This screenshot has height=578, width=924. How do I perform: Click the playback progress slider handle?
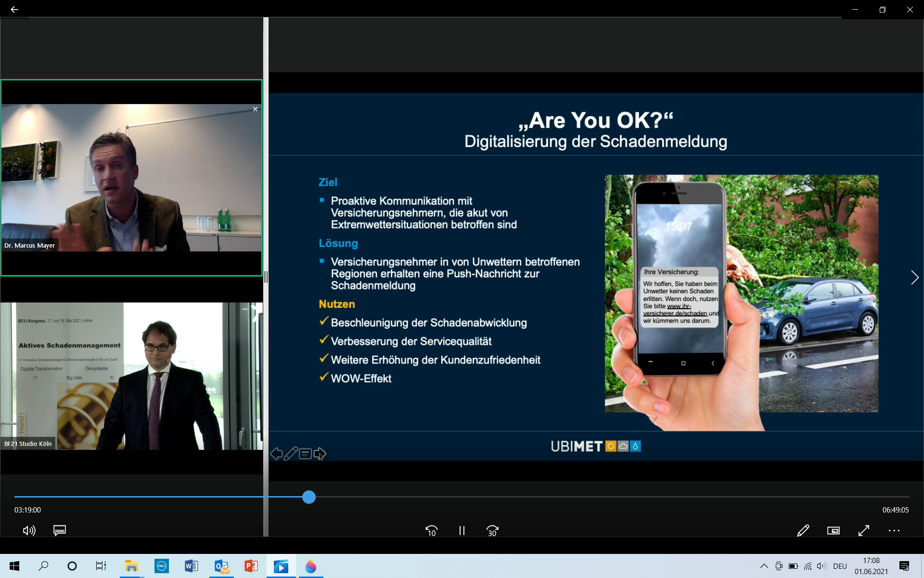309,497
